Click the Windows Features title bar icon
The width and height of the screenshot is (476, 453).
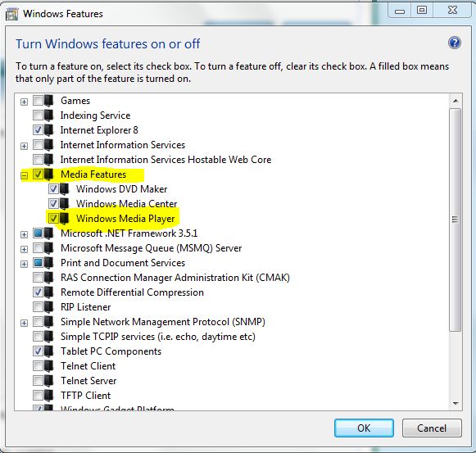(x=11, y=14)
